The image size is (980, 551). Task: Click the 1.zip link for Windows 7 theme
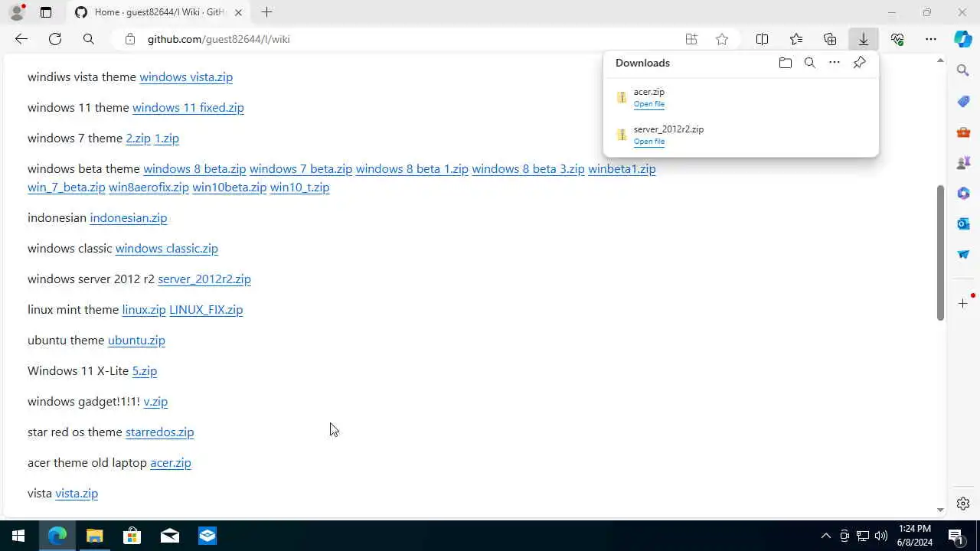pos(167,138)
